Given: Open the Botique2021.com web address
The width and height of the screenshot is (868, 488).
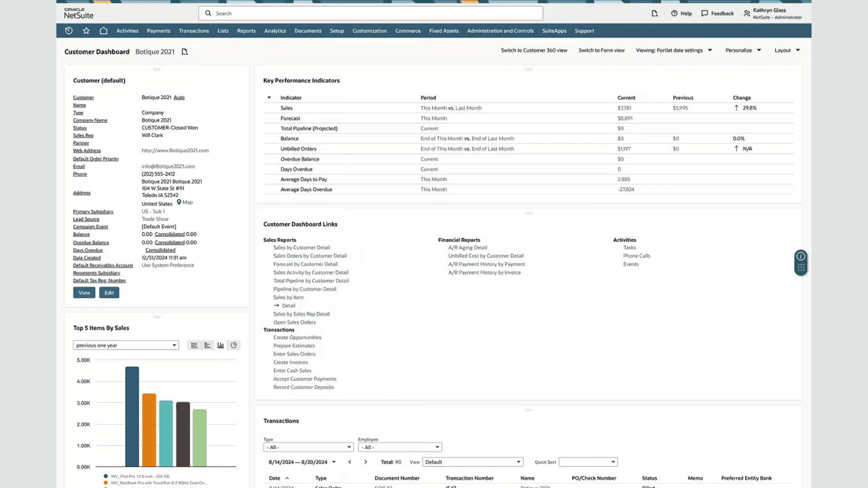Looking at the screenshot, I should [175, 150].
